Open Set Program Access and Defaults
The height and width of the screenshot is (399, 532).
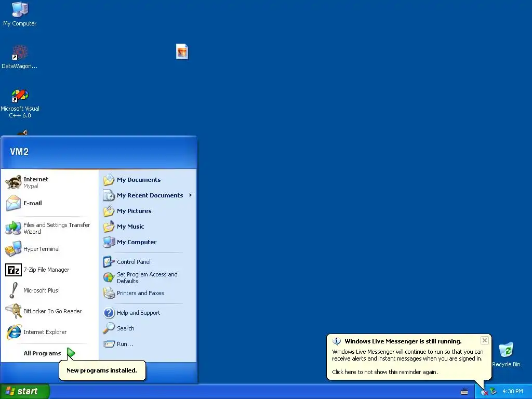[x=148, y=277]
